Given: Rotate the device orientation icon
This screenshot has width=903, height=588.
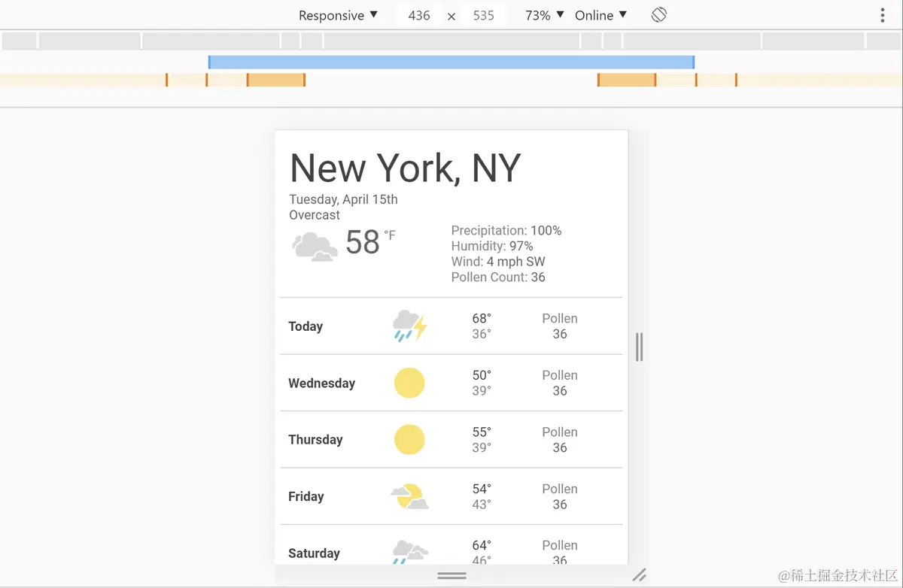Looking at the screenshot, I should tap(658, 14).
